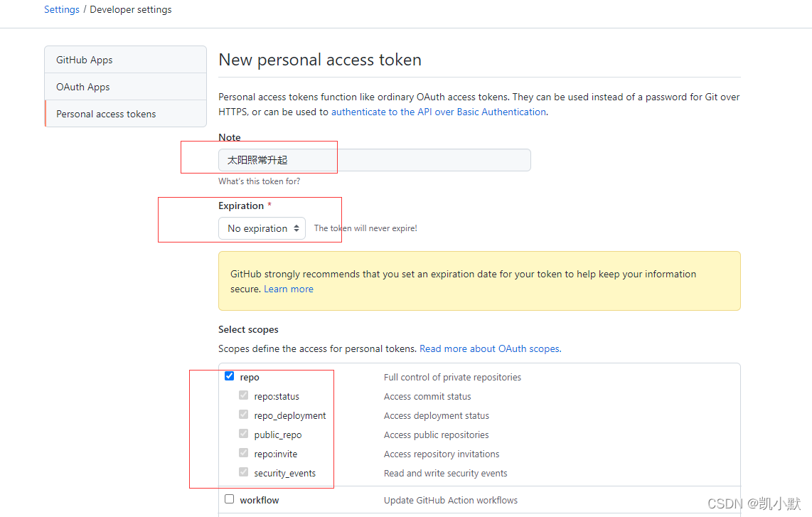Enable the workflow scope checkbox
This screenshot has height=517, width=812.
tap(229, 499)
